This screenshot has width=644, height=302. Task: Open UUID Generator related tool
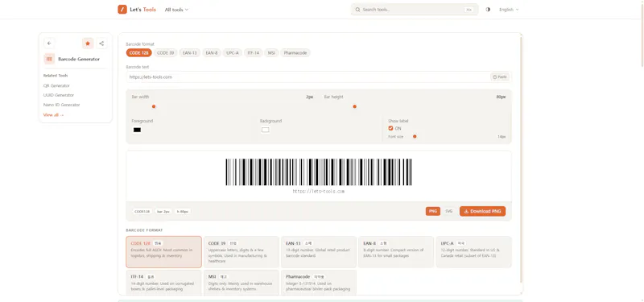(59, 95)
